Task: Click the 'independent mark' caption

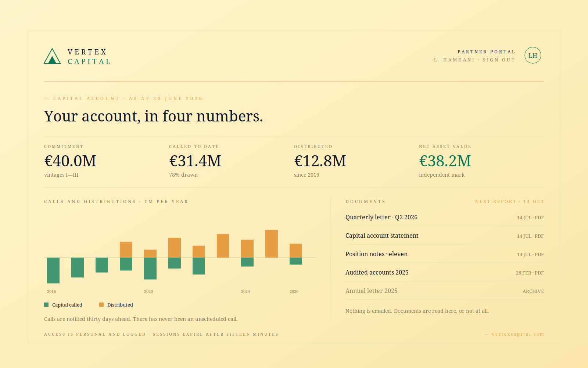Action: click(x=442, y=175)
